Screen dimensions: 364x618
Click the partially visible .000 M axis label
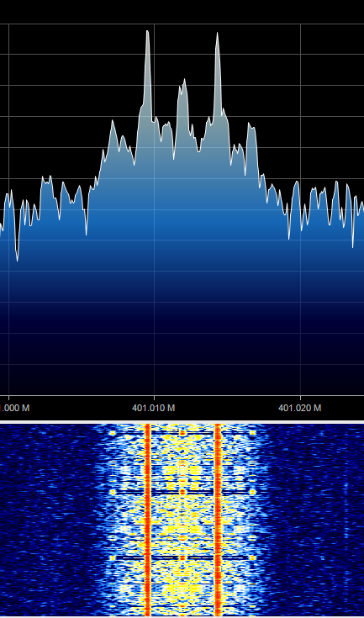[14, 408]
